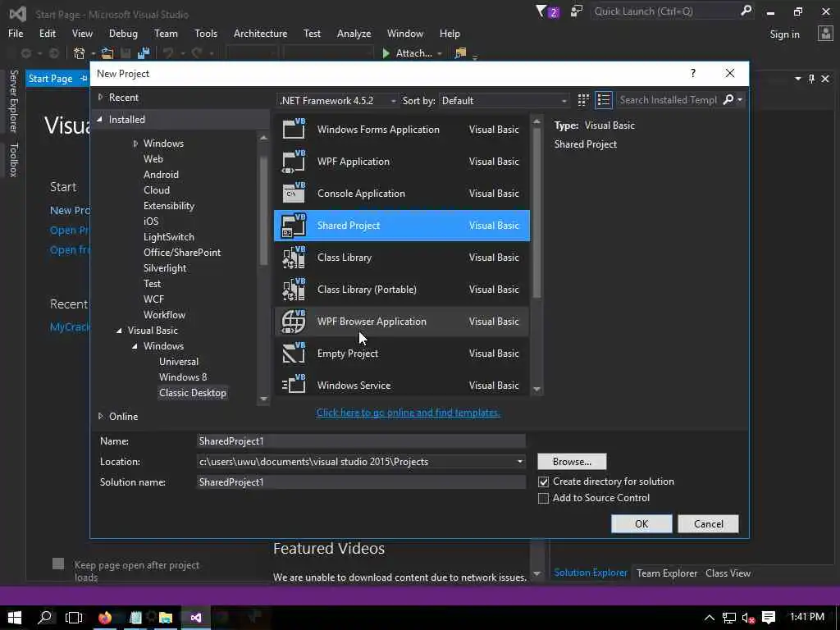Image resolution: width=840 pixels, height=630 pixels.
Task: Open the Analyze menu
Action: 354,33
